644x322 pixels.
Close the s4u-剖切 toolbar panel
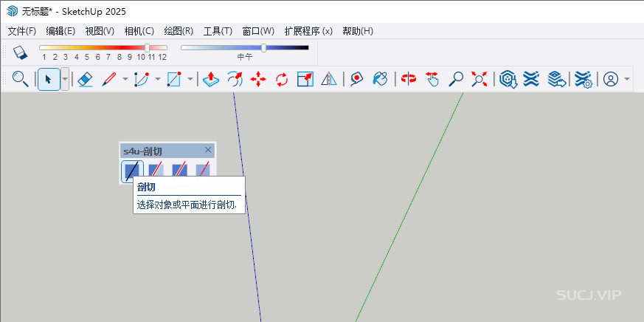point(208,150)
